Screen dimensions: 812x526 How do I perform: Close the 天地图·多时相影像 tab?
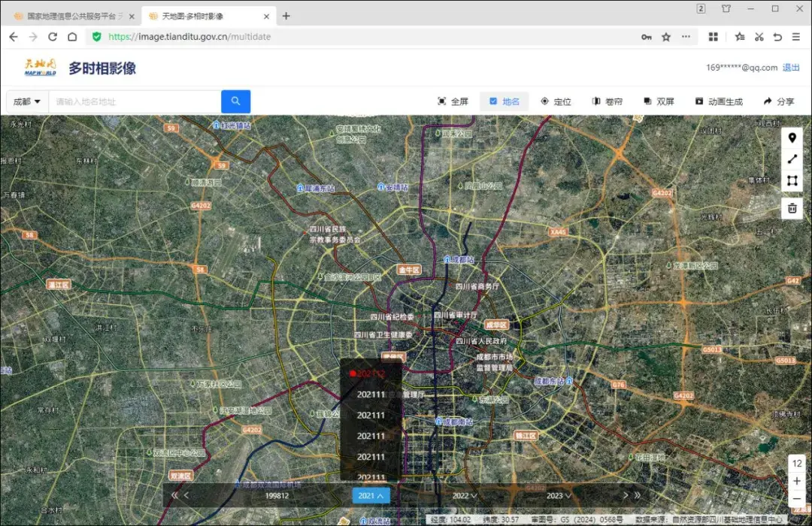(x=266, y=17)
